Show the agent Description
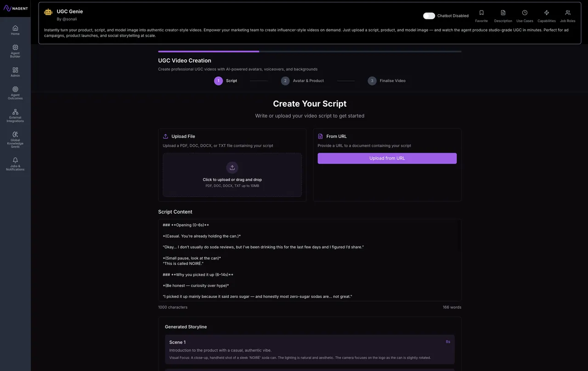The height and width of the screenshot is (371, 588). [503, 16]
